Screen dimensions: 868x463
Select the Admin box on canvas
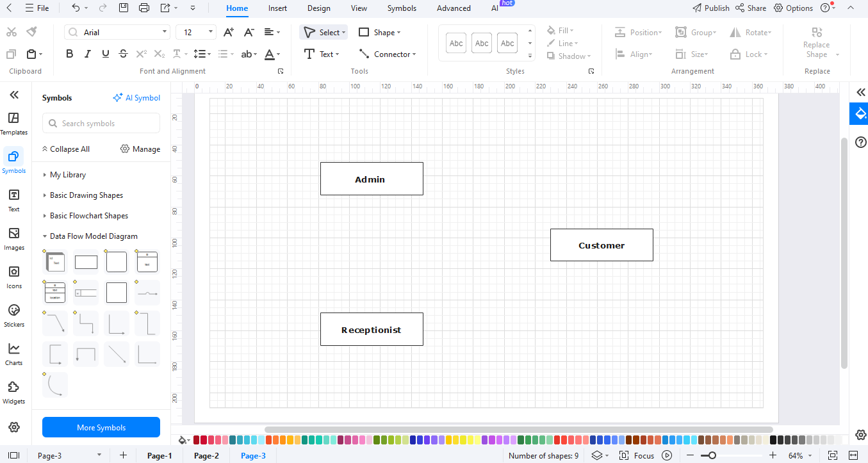click(372, 179)
